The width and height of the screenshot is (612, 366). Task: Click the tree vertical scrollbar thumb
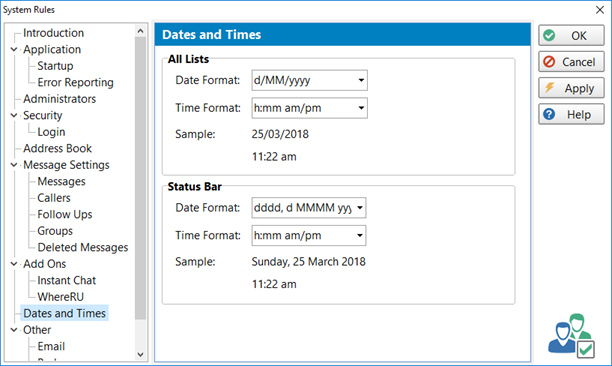point(141,178)
